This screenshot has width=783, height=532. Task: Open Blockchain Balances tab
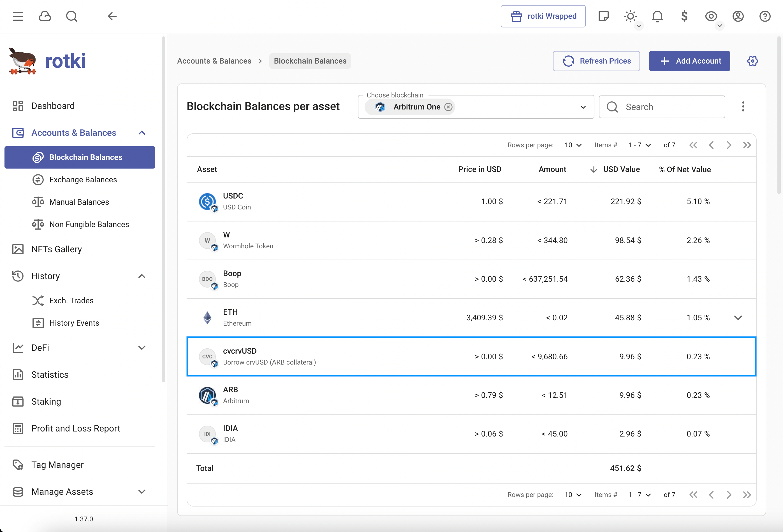(85, 157)
